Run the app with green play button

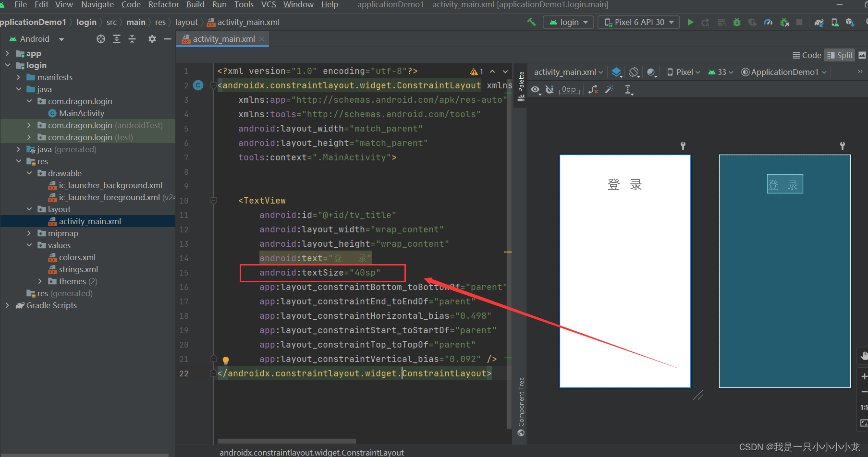click(x=690, y=22)
